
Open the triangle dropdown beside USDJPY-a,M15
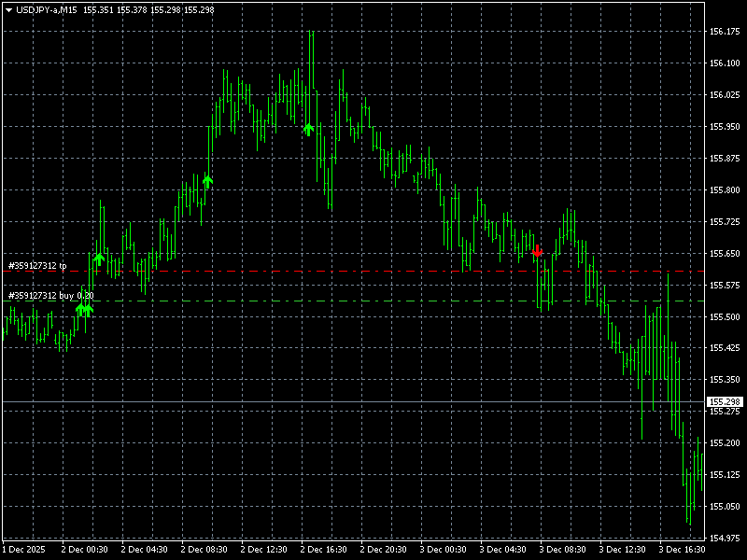(x=8, y=9)
